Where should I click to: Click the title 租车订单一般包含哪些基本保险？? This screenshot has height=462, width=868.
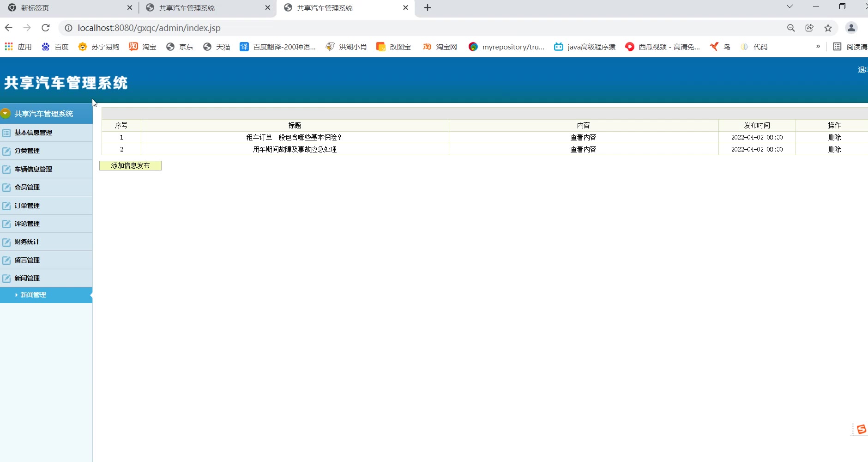tap(295, 137)
